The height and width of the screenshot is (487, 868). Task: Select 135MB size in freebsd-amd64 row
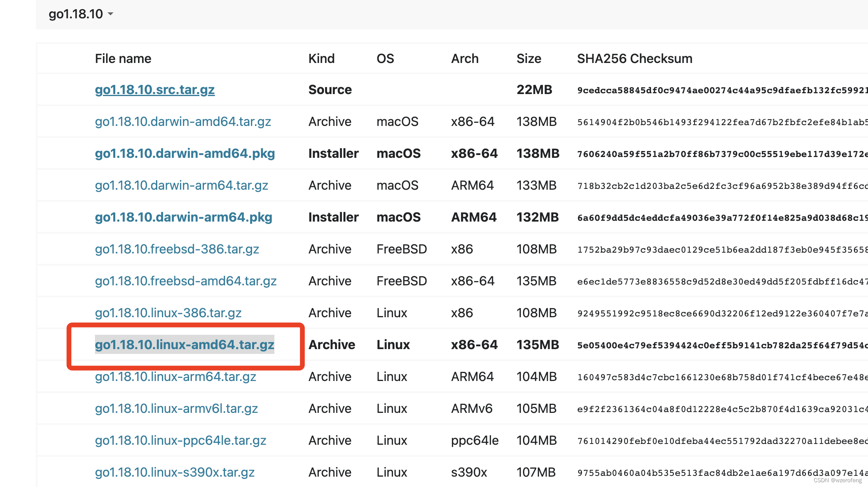537,281
